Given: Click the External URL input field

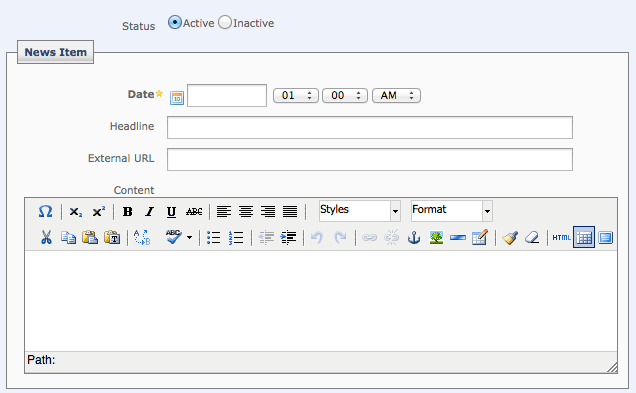Looking at the screenshot, I should (x=370, y=159).
